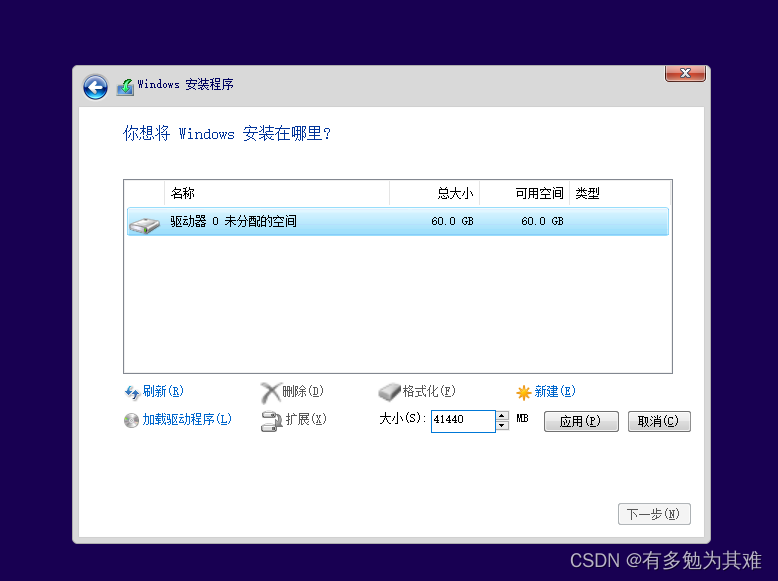Click the 类型 column header
Image resolution: width=778 pixels, height=581 pixels.
point(620,193)
